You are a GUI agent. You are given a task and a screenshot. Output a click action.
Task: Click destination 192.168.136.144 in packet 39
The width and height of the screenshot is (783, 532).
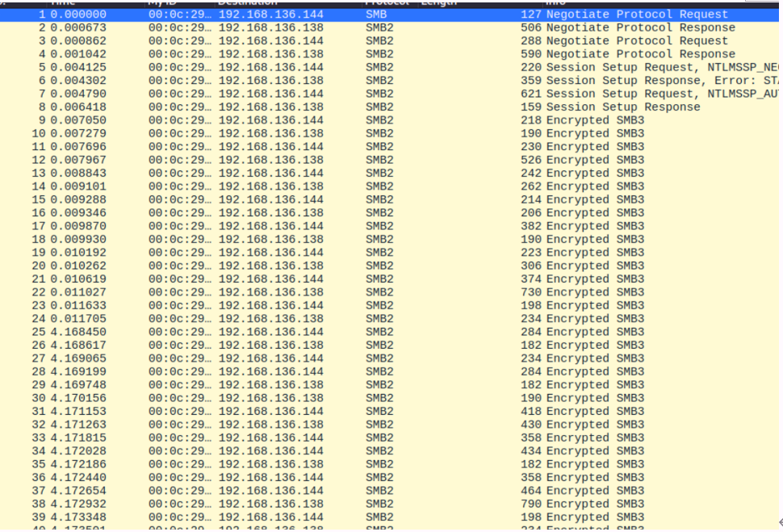(270, 517)
